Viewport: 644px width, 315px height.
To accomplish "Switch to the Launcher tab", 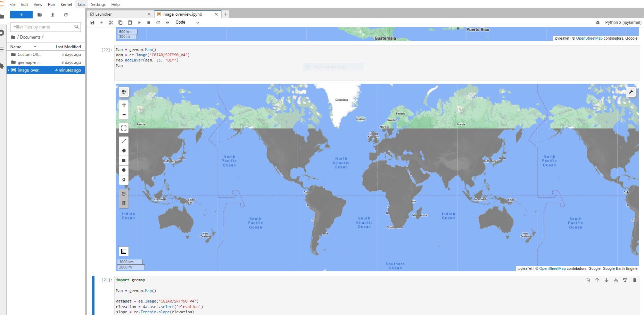I will click(103, 14).
